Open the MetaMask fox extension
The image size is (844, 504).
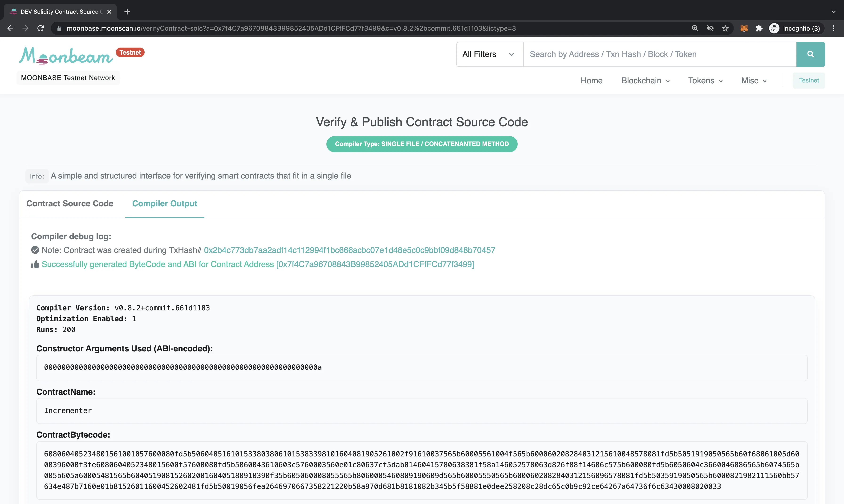click(744, 28)
